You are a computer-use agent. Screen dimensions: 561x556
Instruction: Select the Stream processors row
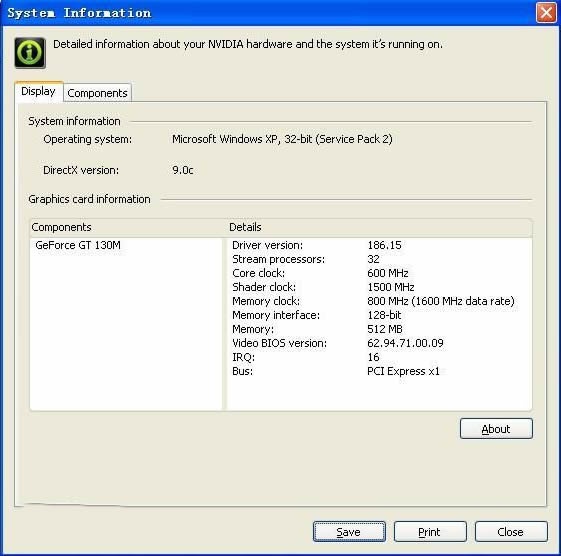coord(379,259)
